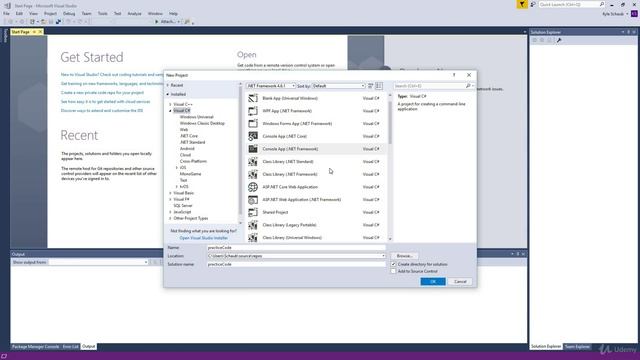The height and width of the screenshot is (360, 640).
Task: Click the template search box
Action: coord(430,86)
